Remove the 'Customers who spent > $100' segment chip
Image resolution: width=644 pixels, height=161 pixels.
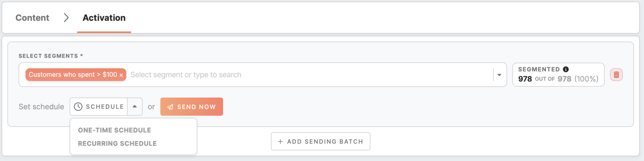(x=121, y=75)
